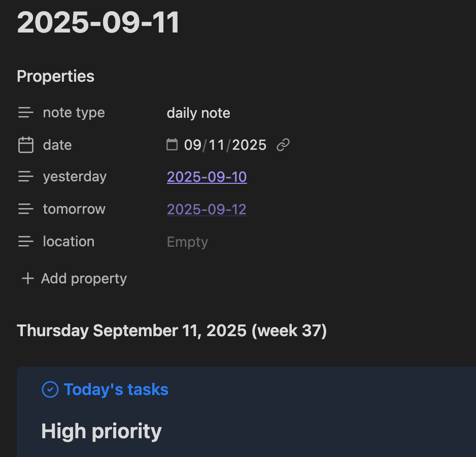This screenshot has width=476, height=457.
Task: Click the "Thursday September 11, 2025" heading
Action: [x=172, y=331]
